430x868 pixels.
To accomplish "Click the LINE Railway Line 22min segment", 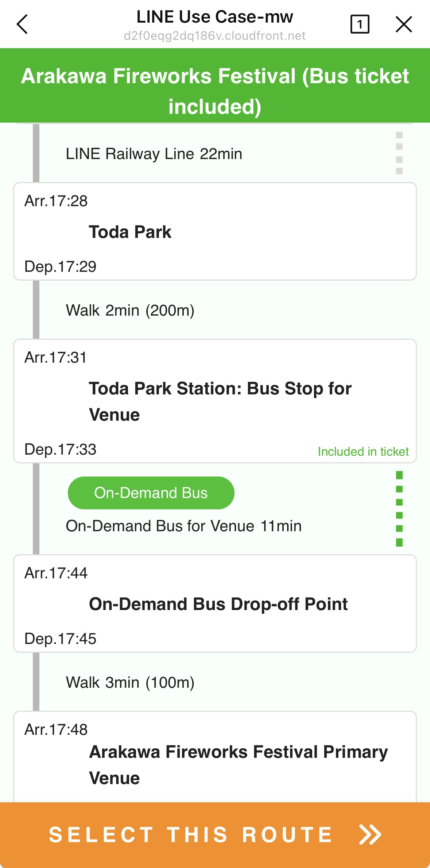I will pyautogui.click(x=154, y=154).
